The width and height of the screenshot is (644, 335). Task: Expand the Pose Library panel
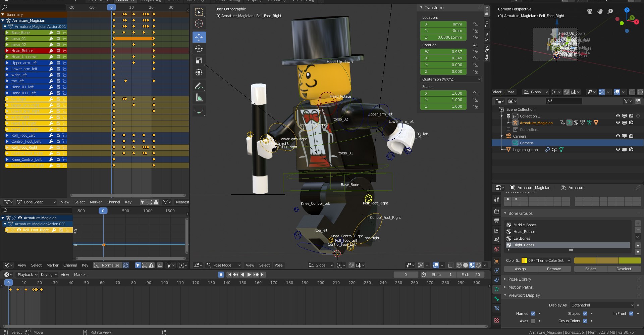point(520,279)
